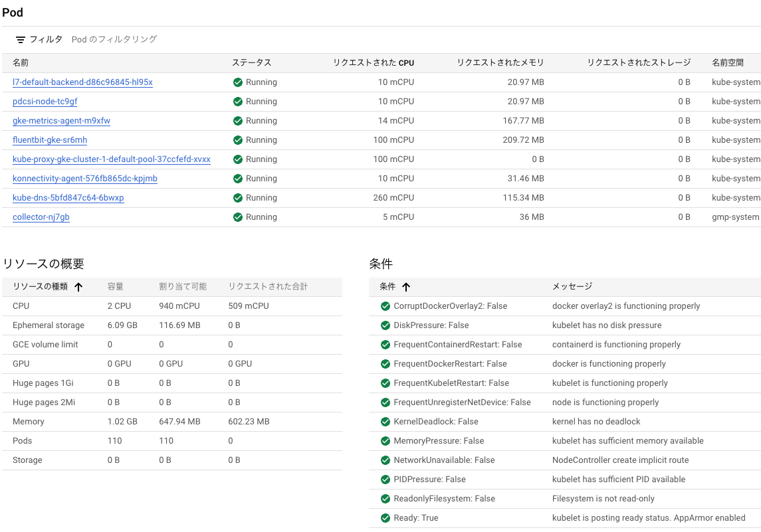The height and width of the screenshot is (532, 761).
Task: Click Running status icon for kube-dns
Action: pos(238,198)
